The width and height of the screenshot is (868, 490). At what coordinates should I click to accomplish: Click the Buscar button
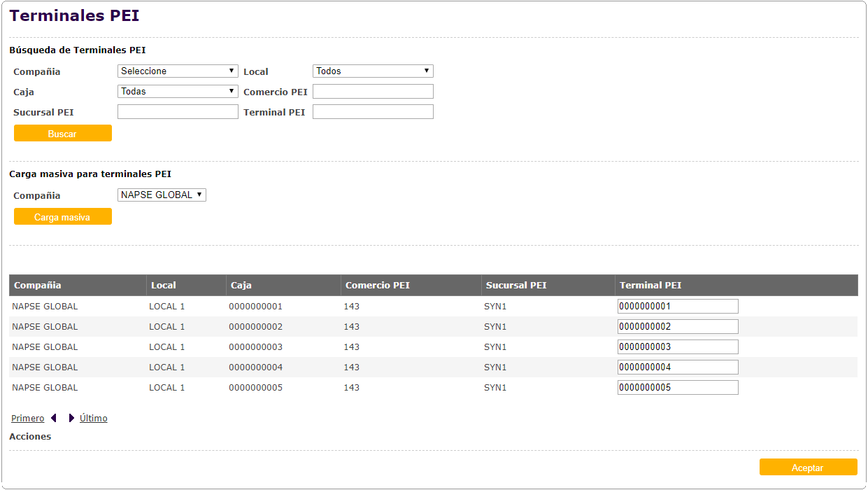tap(63, 134)
